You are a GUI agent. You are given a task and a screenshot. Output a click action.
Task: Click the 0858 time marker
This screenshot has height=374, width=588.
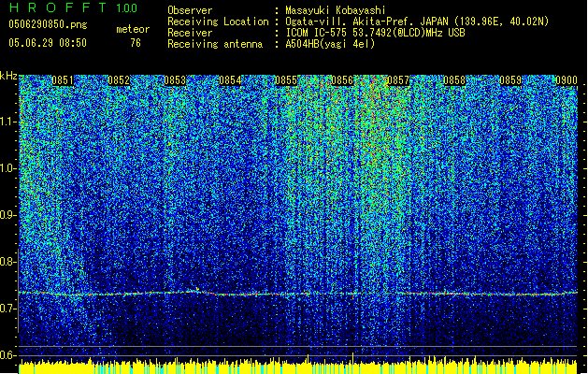coord(454,80)
